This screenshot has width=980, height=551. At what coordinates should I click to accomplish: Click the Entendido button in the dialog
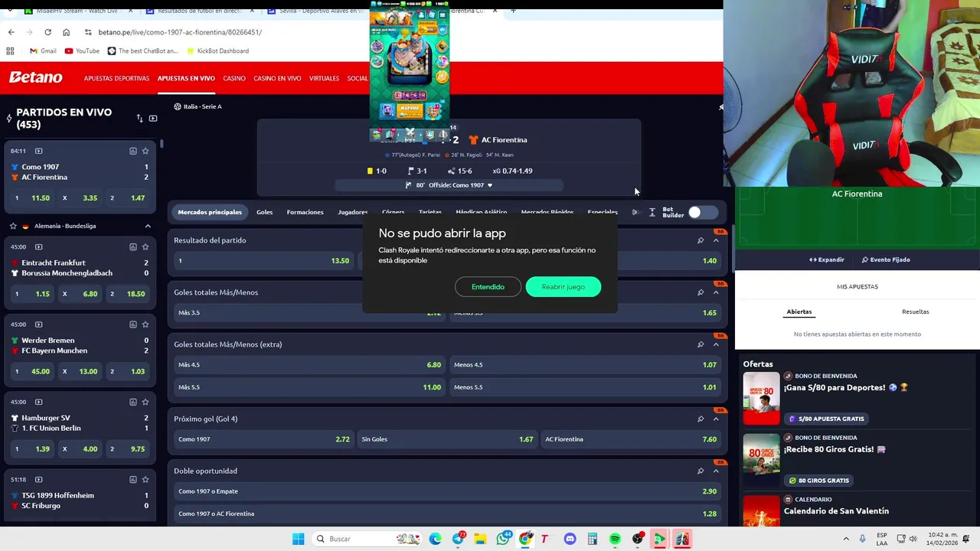pyautogui.click(x=488, y=287)
